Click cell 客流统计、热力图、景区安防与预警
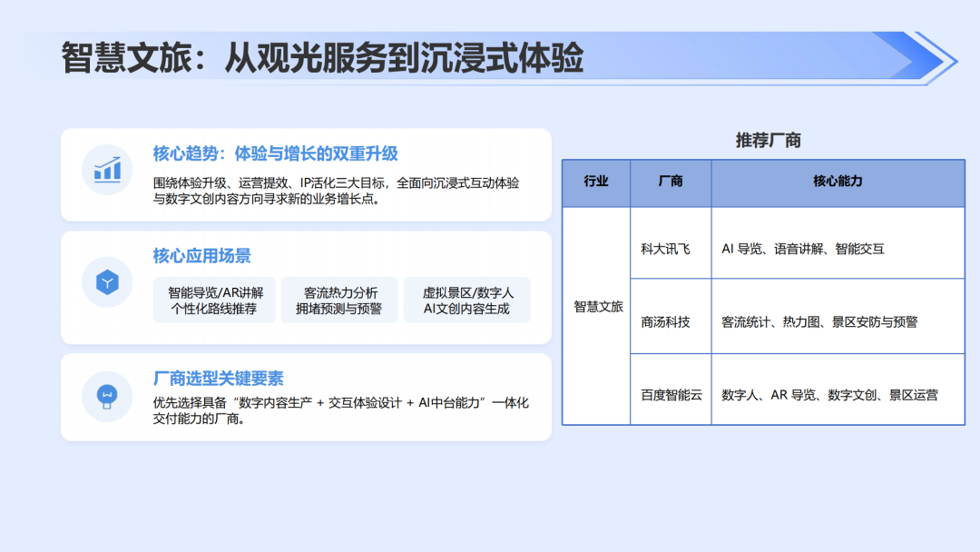 point(838,316)
